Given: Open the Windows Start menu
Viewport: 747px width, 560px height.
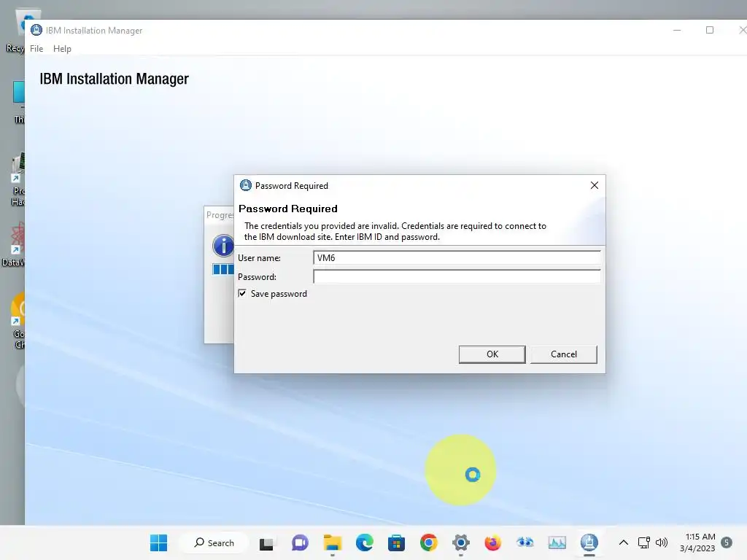Looking at the screenshot, I should 158,542.
